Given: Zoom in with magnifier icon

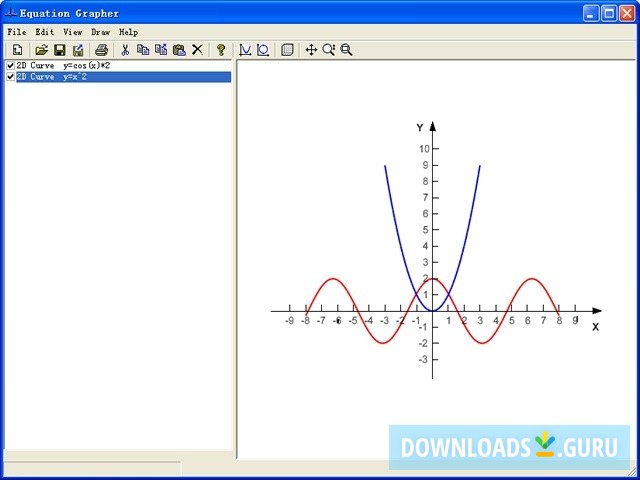Looking at the screenshot, I should coord(329,50).
